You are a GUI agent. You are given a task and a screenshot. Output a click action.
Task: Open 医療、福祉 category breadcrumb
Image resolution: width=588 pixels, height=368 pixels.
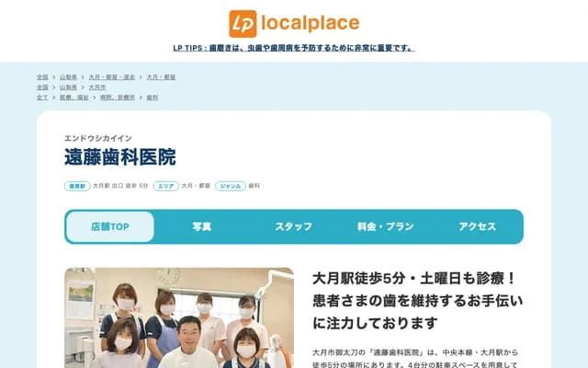tap(73, 97)
